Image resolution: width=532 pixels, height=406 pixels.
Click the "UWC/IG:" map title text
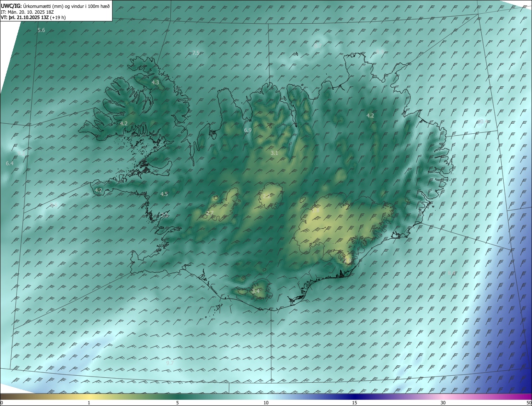tap(12, 6)
